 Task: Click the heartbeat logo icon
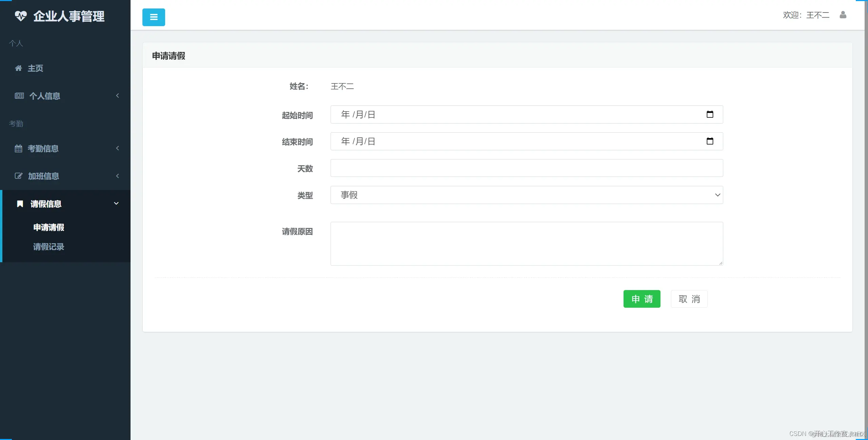click(21, 16)
